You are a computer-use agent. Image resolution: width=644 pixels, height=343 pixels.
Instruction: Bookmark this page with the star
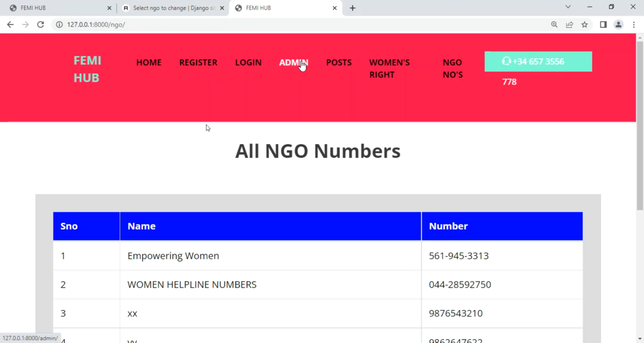click(x=584, y=24)
